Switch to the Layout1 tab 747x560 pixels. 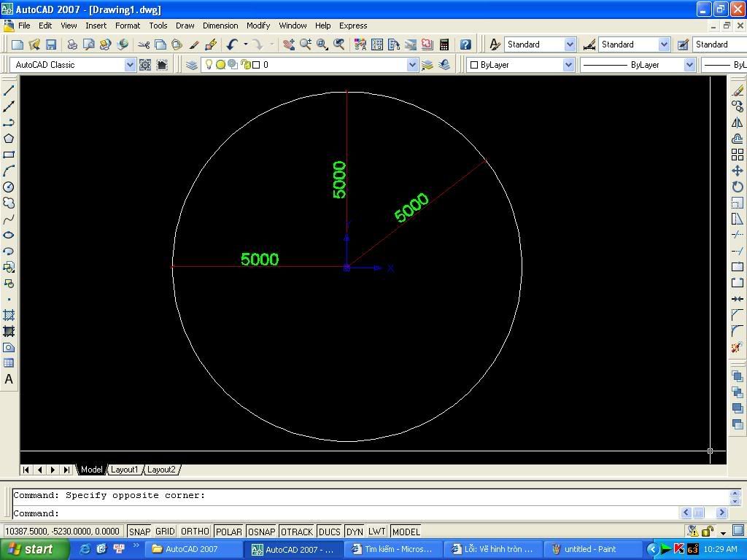[124, 470]
